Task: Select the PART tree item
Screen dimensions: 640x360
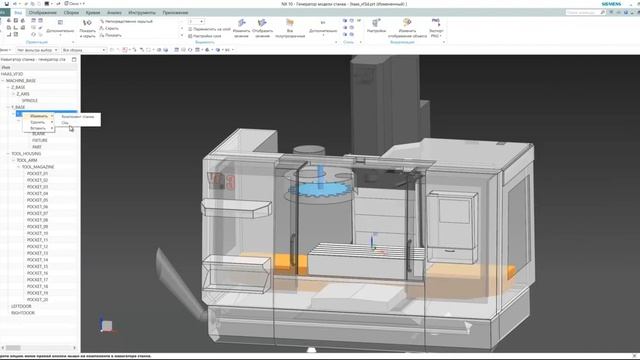Action: pos(37,147)
